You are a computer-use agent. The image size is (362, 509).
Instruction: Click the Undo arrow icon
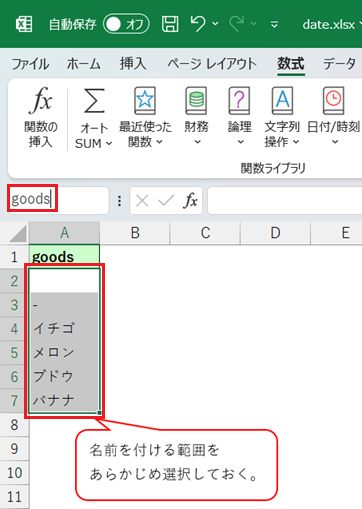tap(198, 24)
